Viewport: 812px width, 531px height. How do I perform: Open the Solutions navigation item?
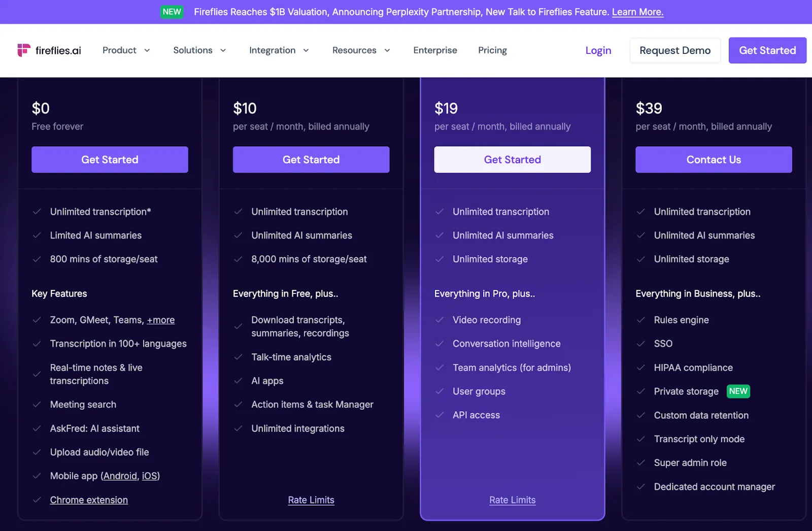click(193, 50)
